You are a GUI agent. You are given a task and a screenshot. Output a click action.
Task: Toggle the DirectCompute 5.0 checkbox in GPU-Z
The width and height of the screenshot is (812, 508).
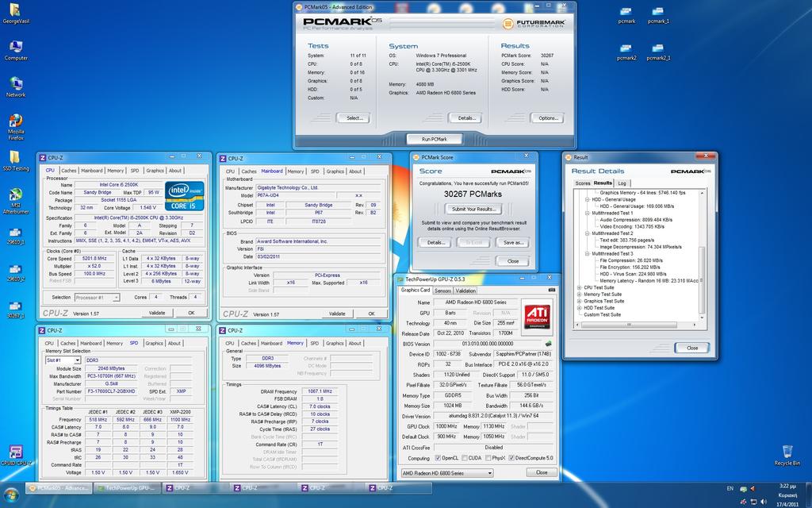[511, 458]
